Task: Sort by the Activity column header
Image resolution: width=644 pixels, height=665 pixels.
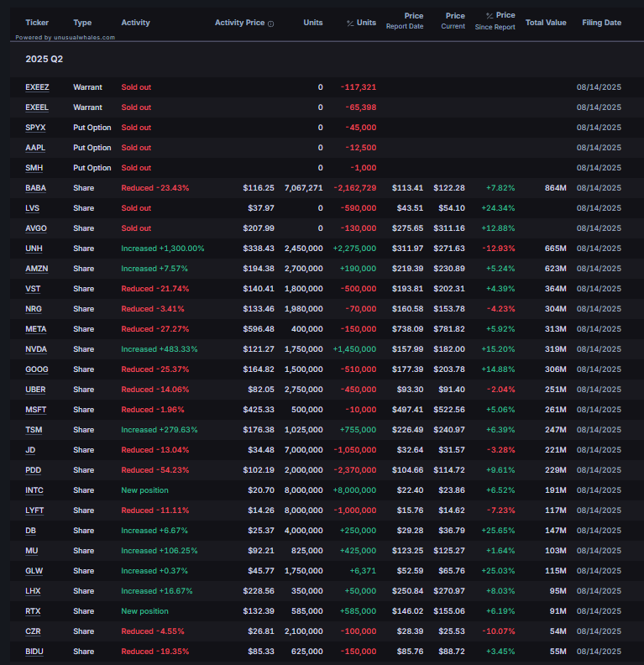Action: point(136,23)
